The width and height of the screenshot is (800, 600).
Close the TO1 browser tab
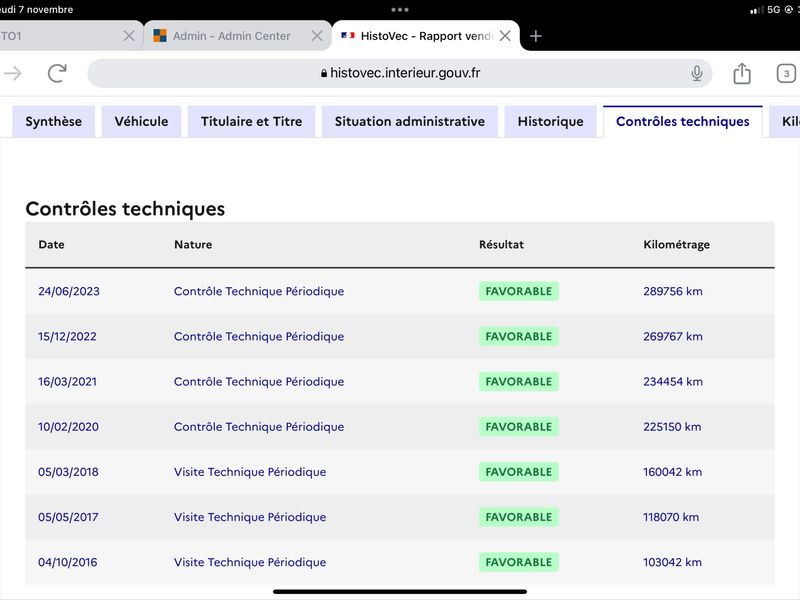(129, 36)
